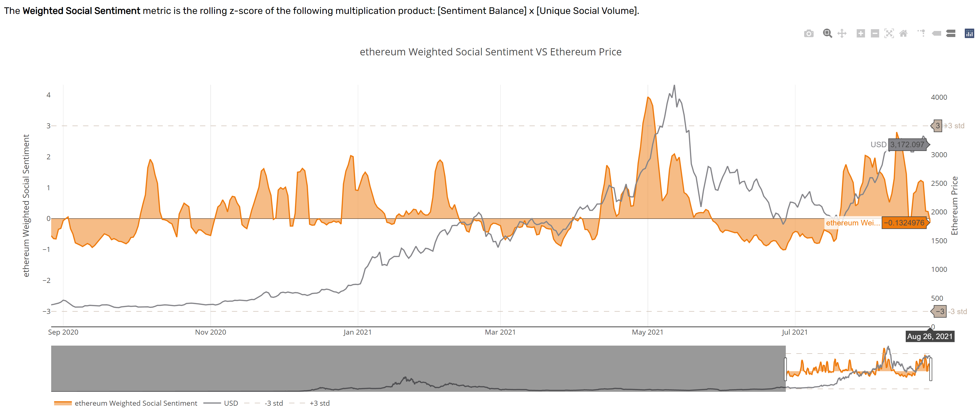Click the range slider right handle
Viewport: 980px width, 412px height.
931,369
